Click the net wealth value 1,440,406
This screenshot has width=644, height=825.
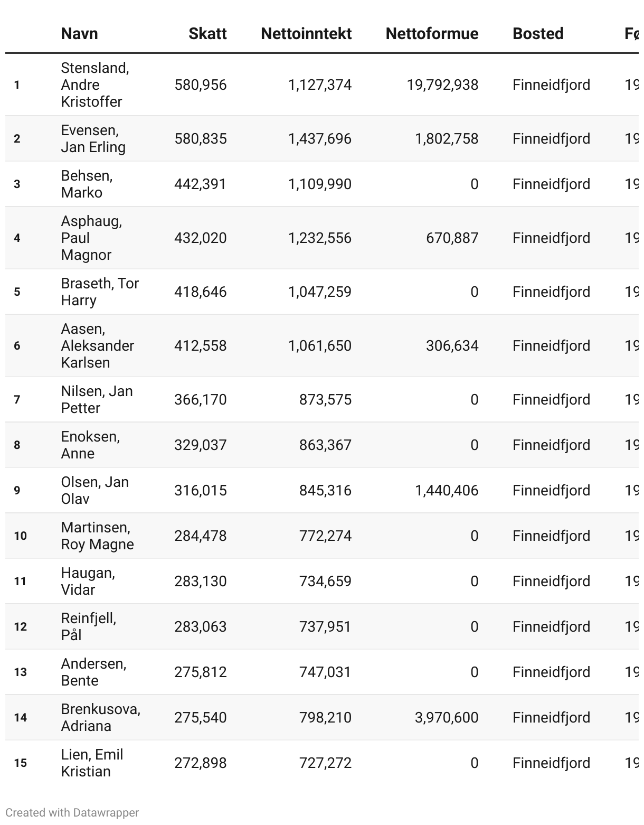coord(447,490)
